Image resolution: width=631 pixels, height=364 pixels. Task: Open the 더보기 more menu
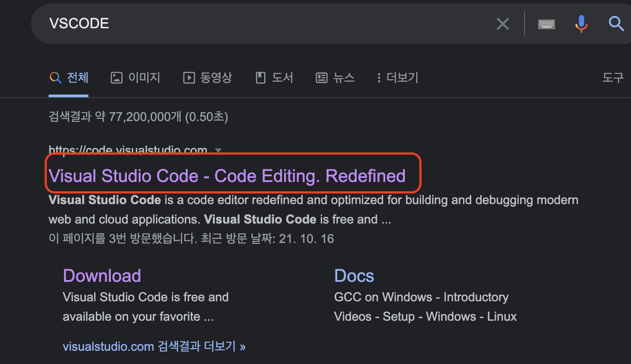[x=397, y=78]
